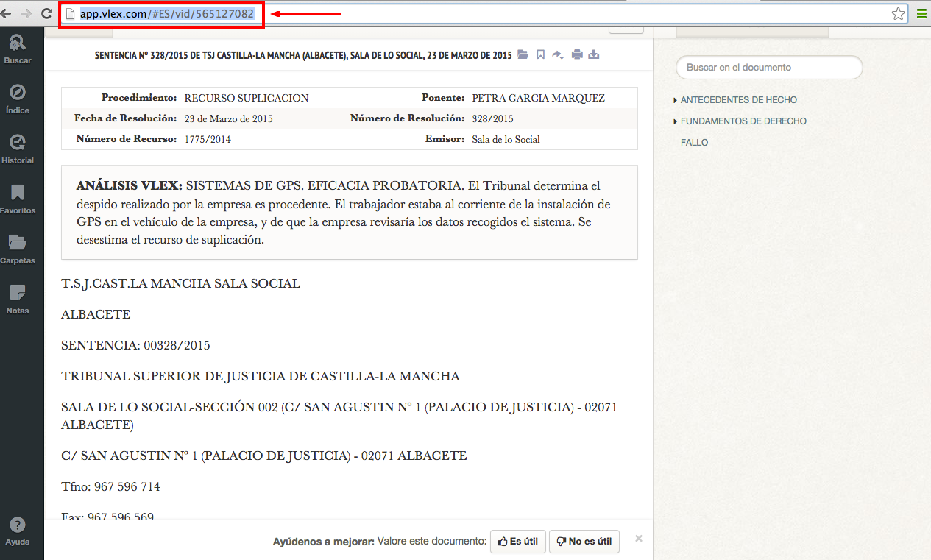Image resolution: width=931 pixels, height=560 pixels.
Task: Save document to folder via header icon
Action: pos(523,55)
